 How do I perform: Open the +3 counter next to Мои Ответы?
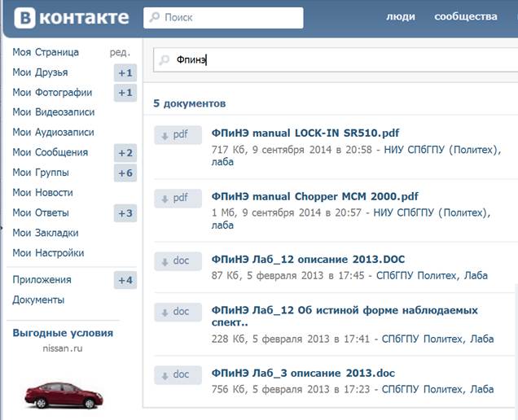(x=125, y=213)
